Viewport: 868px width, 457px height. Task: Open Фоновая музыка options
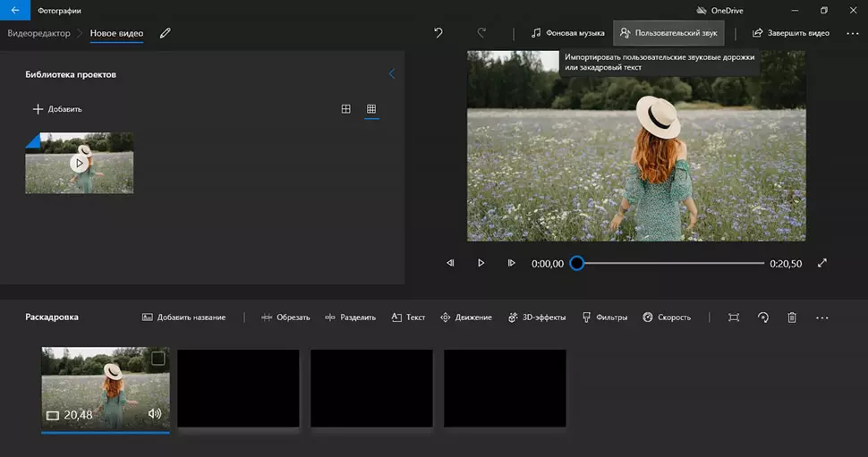coord(567,33)
